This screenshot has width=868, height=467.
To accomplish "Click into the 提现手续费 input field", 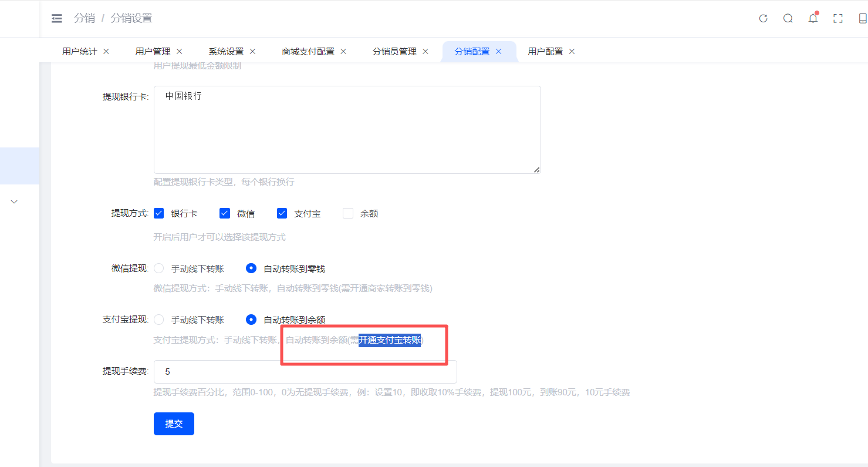I will tap(305, 372).
